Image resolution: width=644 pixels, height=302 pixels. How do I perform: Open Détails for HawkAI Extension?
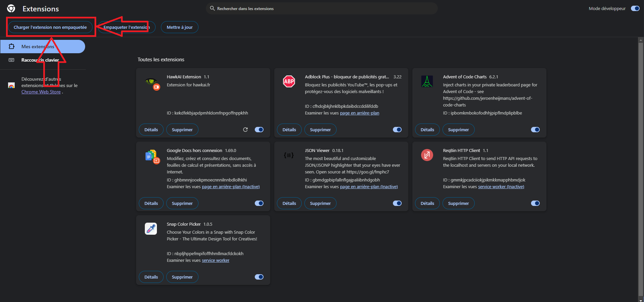click(x=151, y=130)
